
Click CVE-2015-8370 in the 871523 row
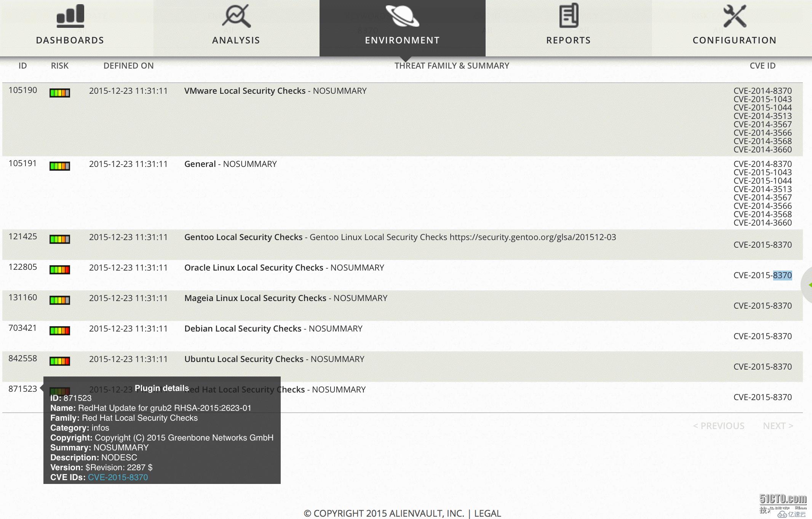(x=762, y=397)
